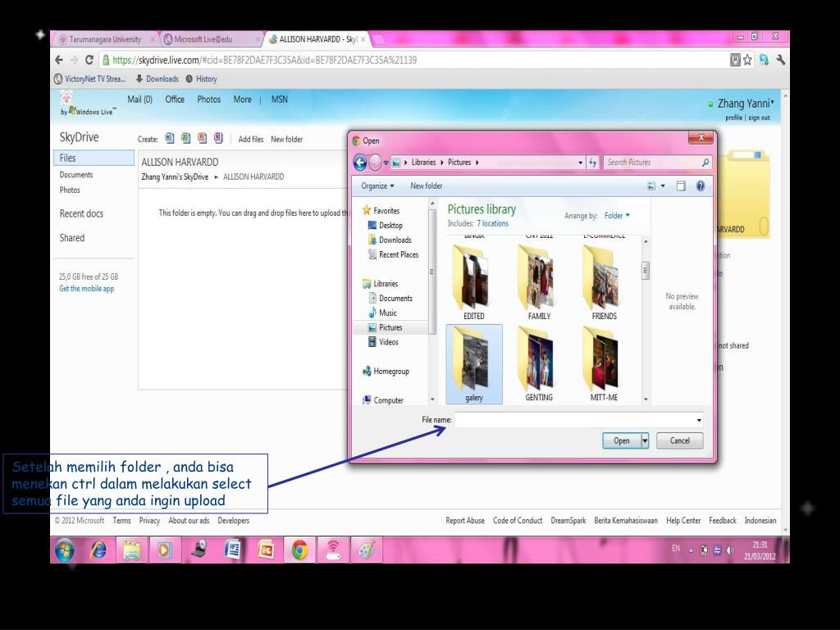Screen dimensions: 840x630
Task: Create a new Excel workbook in SkyDrive
Action: click(x=185, y=138)
